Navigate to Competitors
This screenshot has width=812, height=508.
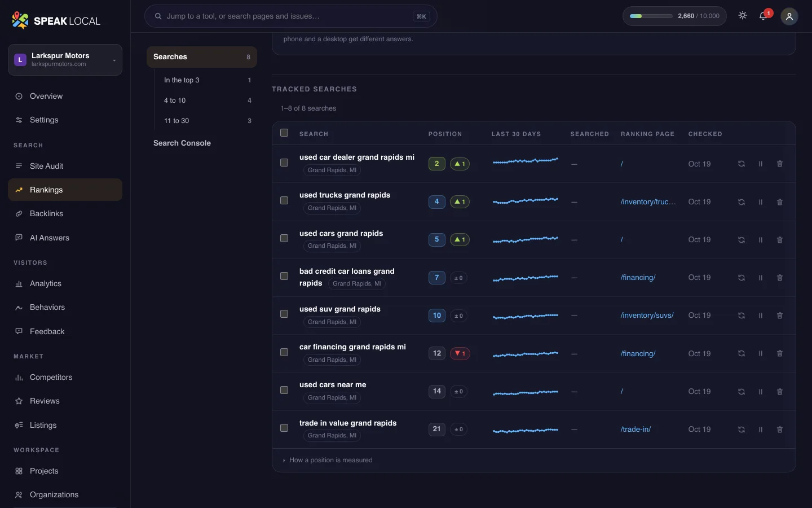(65, 377)
